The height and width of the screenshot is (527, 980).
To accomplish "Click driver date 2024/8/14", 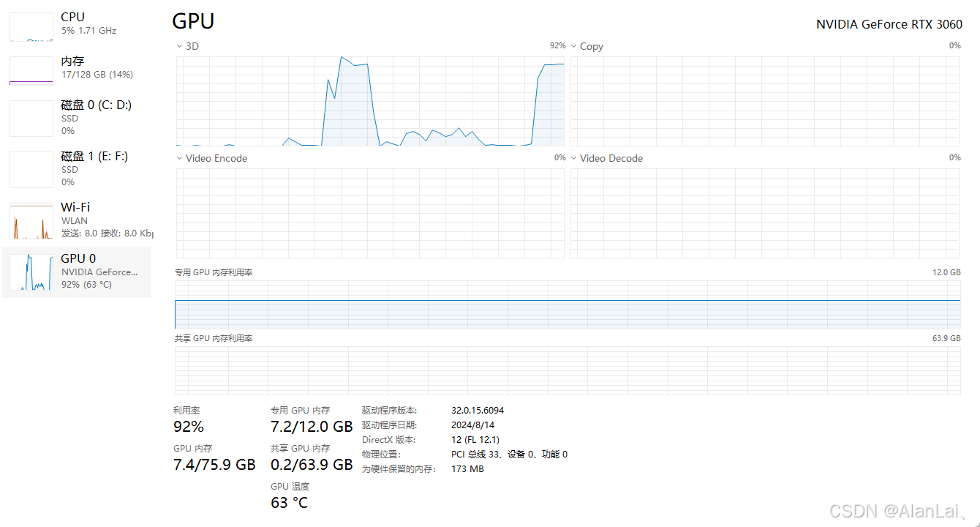I will [473, 425].
